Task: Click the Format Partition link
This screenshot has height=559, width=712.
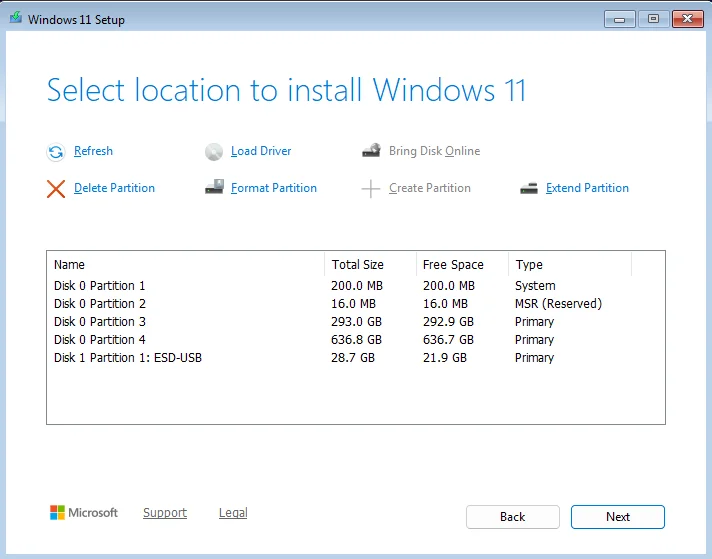Action: 274,188
